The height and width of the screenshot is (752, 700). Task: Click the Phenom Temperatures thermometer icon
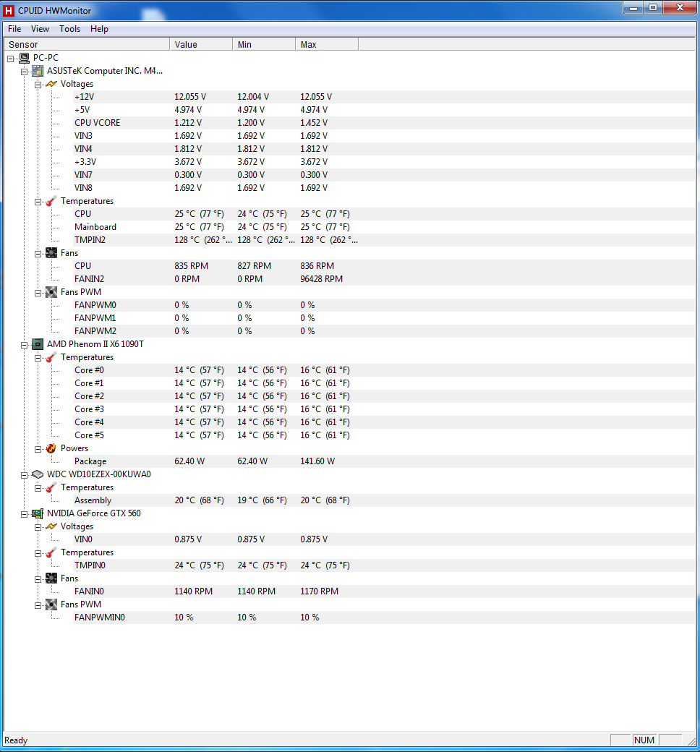pos(51,358)
